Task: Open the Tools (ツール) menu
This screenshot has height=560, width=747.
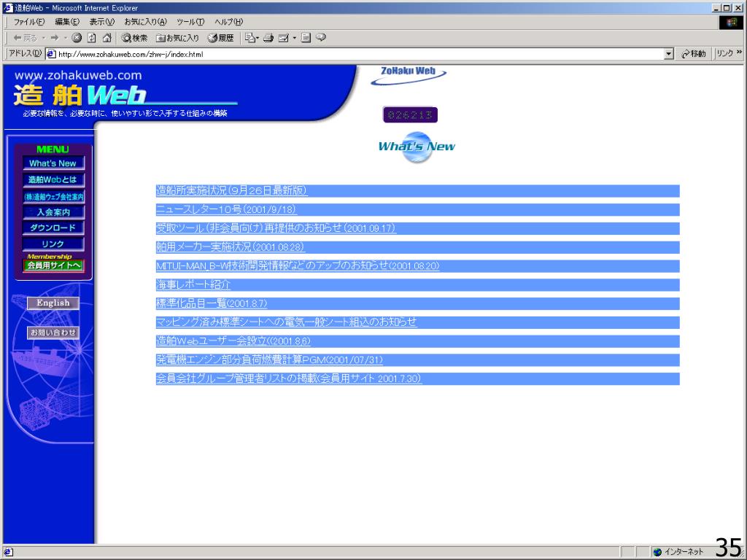Action: pos(190,22)
